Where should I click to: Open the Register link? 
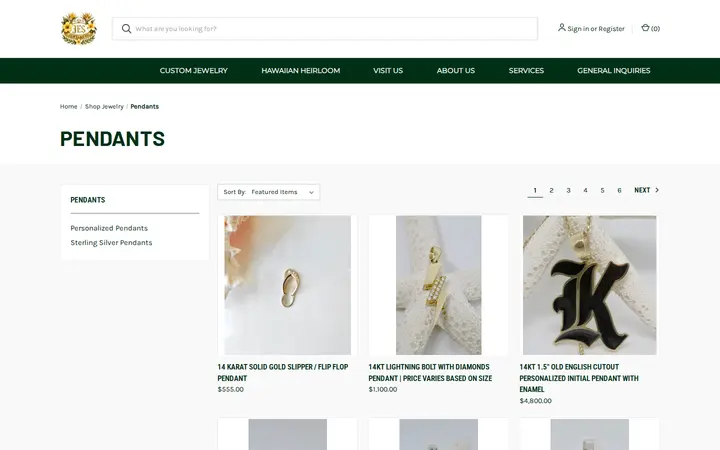tap(611, 28)
